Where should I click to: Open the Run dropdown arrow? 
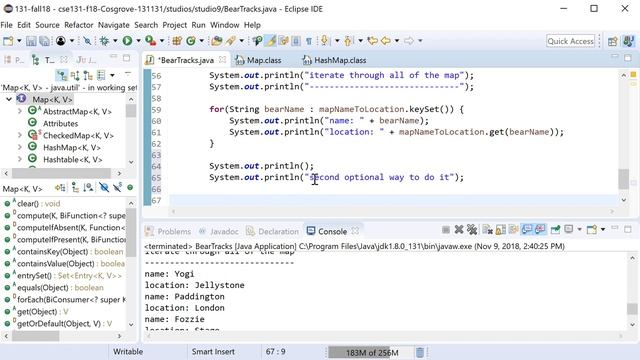click(x=138, y=41)
